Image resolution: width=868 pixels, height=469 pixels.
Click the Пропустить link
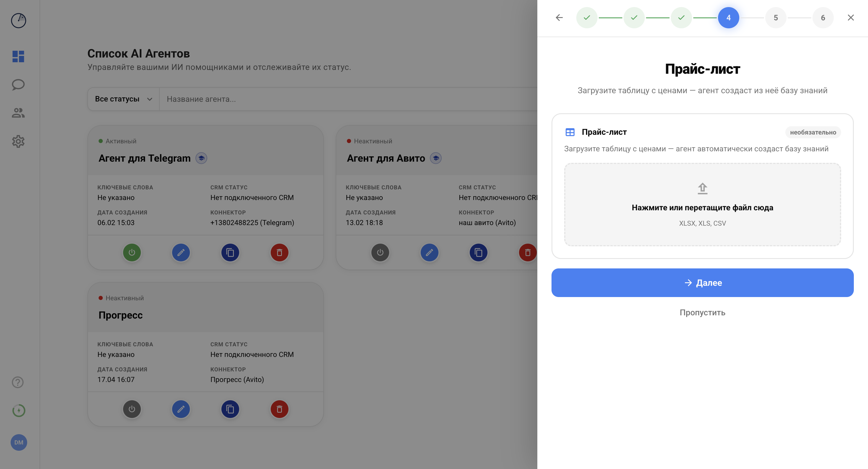[x=702, y=312]
